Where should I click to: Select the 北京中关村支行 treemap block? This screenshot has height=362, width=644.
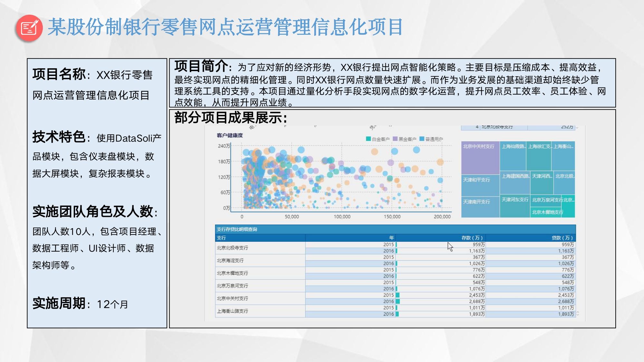point(480,158)
